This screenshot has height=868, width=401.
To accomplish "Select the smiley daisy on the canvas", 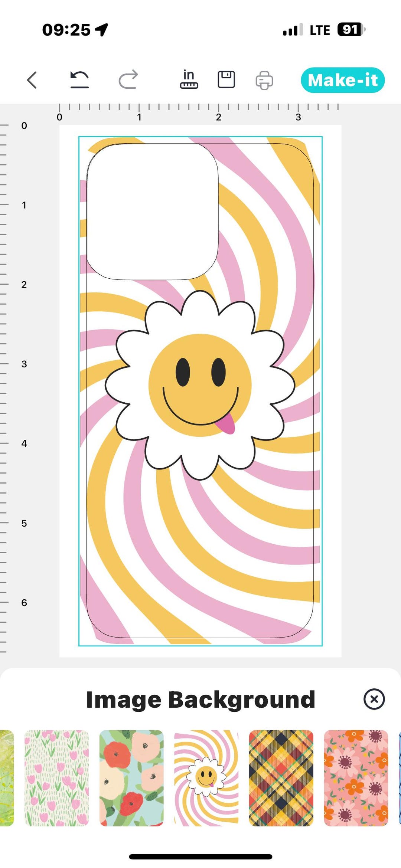I will pyautogui.click(x=200, y=385).
